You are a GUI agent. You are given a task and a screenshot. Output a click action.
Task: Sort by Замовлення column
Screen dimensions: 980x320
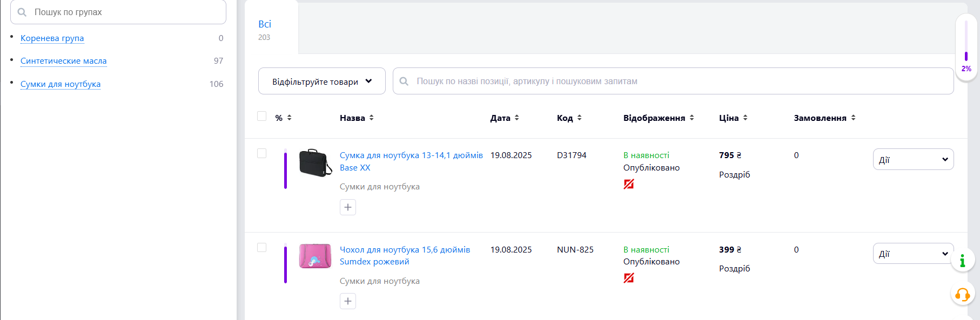824,118
